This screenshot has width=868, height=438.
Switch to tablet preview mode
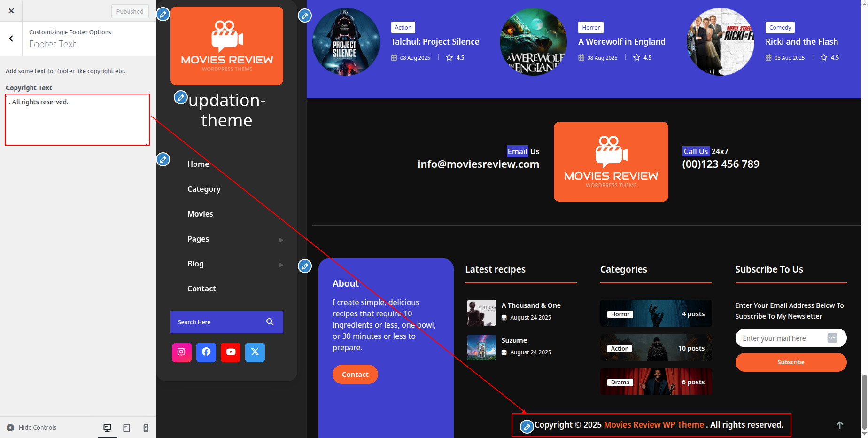[x=126, y=428]
